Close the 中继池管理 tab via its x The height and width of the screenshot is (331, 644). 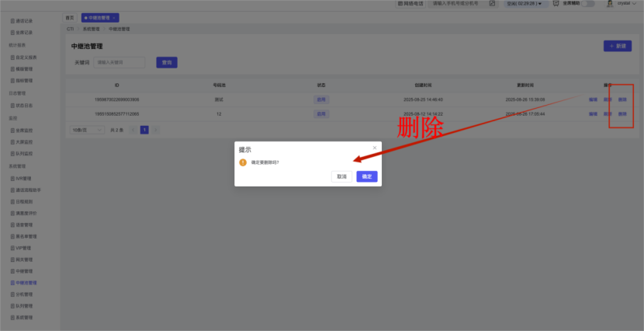114,17
